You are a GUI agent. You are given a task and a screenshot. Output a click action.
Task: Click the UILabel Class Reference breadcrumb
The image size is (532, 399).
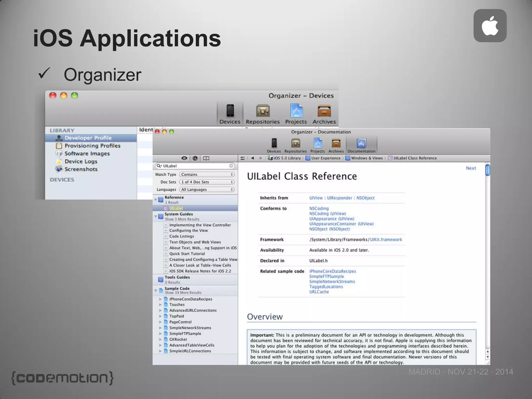point(412,158)
